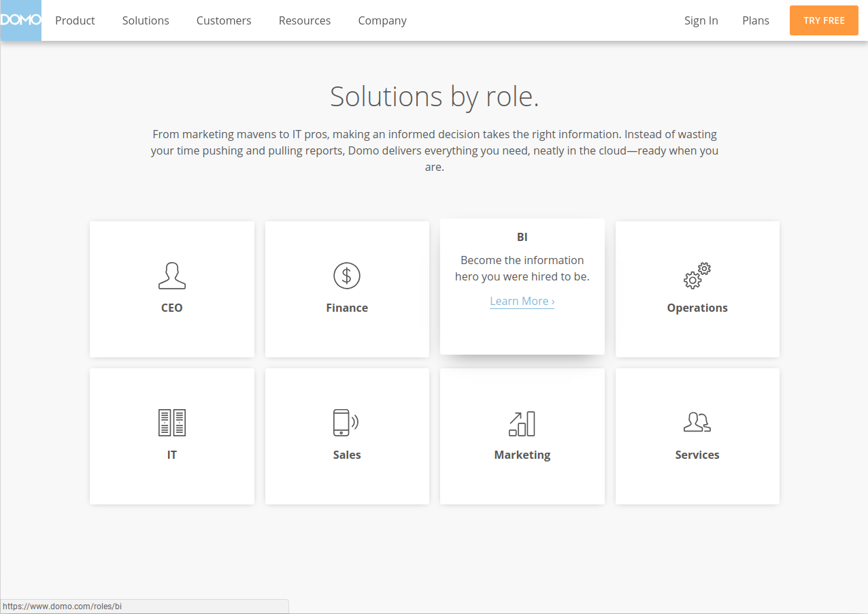Select the Operations role label
868x614 pixels.
click(x=697, y=308)
